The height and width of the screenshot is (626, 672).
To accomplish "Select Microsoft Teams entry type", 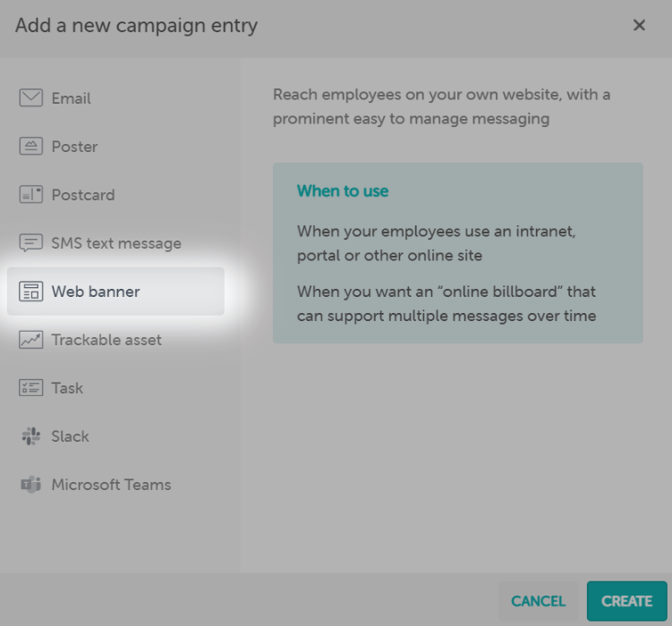I will tap(111, 485).
